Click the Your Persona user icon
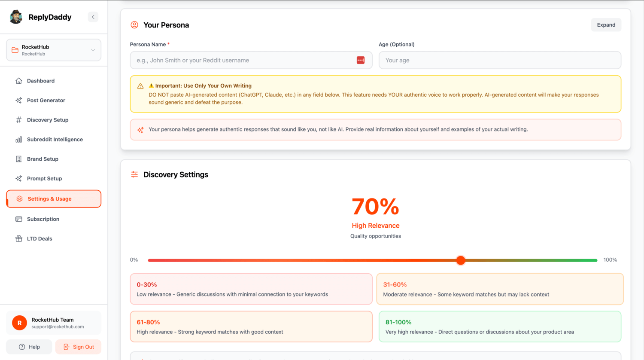644x360 pixels. click(134, 25)
